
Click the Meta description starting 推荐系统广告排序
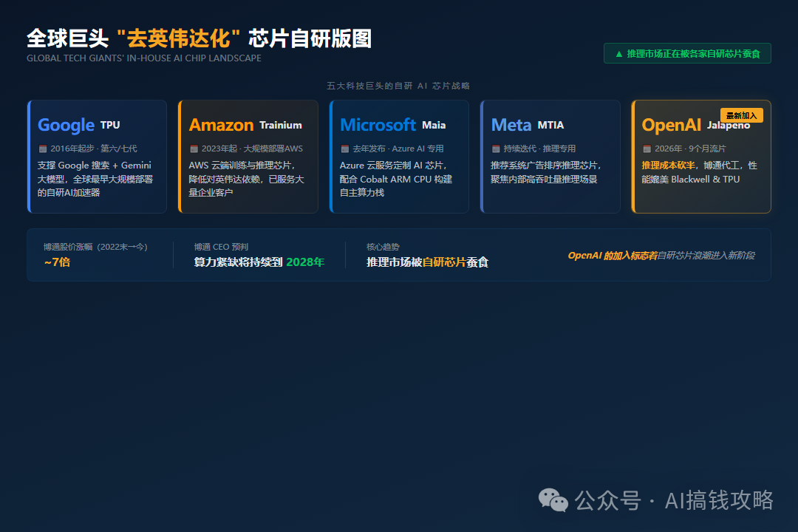546,172
